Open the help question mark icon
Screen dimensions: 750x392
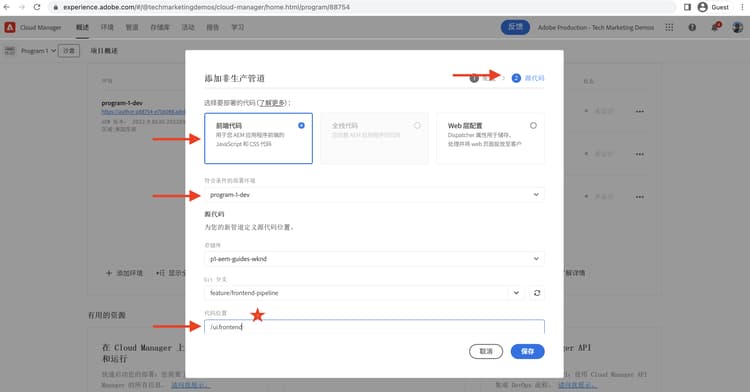point(692,27)
